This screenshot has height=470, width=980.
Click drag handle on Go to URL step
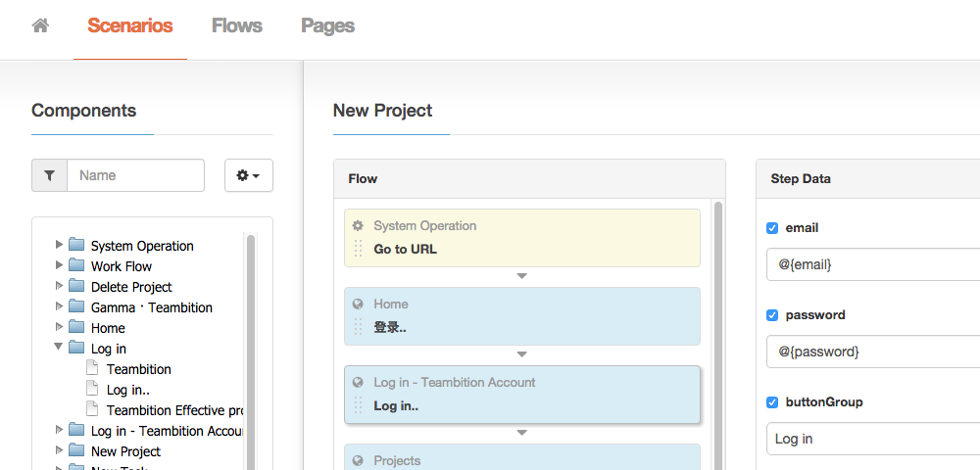(358, 249)
